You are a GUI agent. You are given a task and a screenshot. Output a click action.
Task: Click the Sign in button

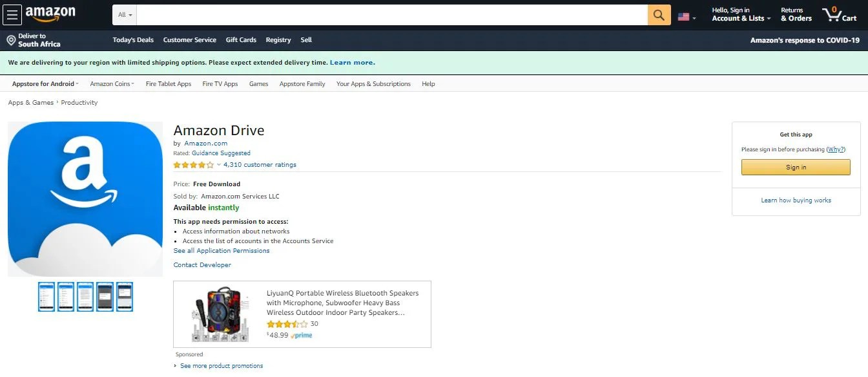pos(795,167)
